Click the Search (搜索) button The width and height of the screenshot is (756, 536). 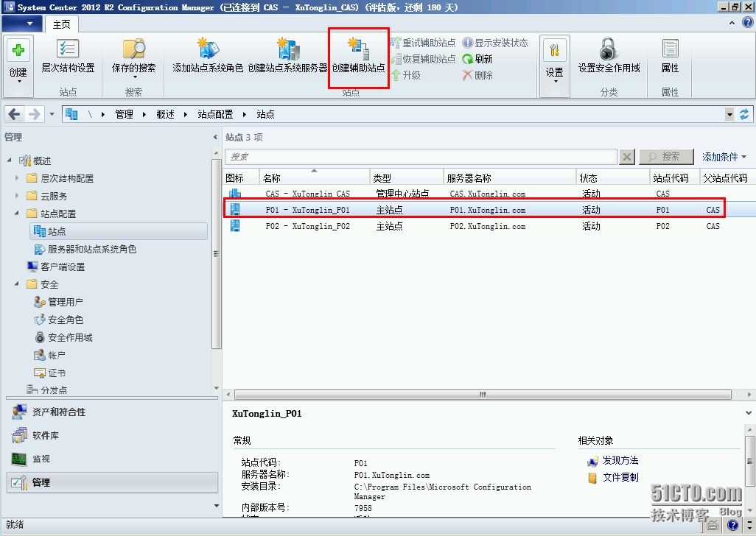[666, 157]
